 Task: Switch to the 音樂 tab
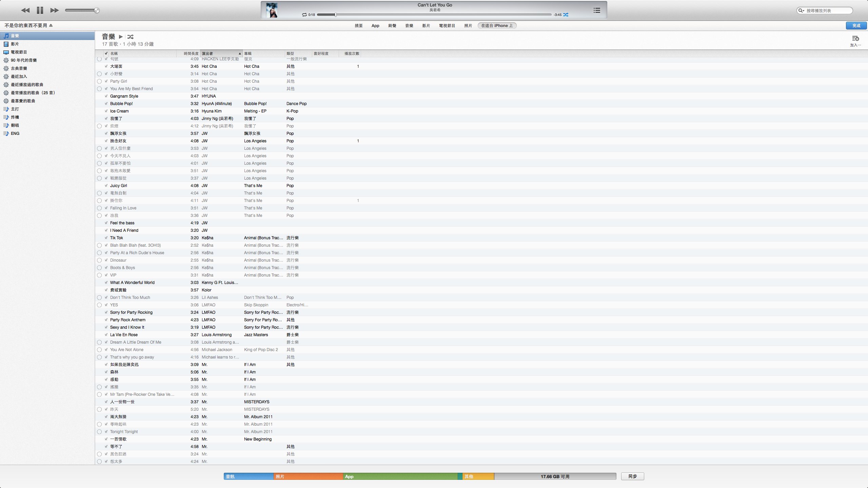[x=409, y=26]
